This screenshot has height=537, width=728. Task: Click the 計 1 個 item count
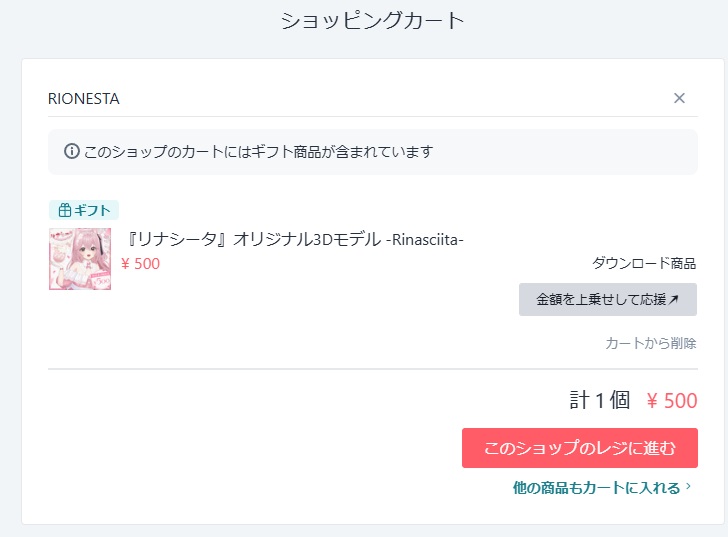599,401
